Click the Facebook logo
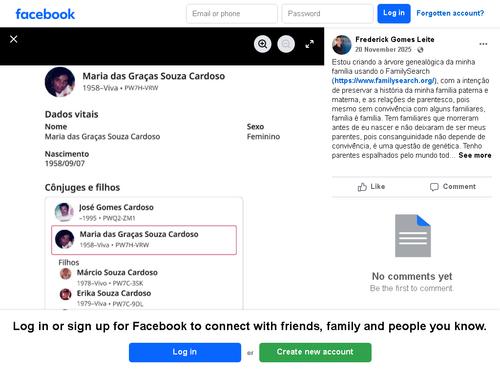This screenshot has width=500, height=375. [45, 14]
